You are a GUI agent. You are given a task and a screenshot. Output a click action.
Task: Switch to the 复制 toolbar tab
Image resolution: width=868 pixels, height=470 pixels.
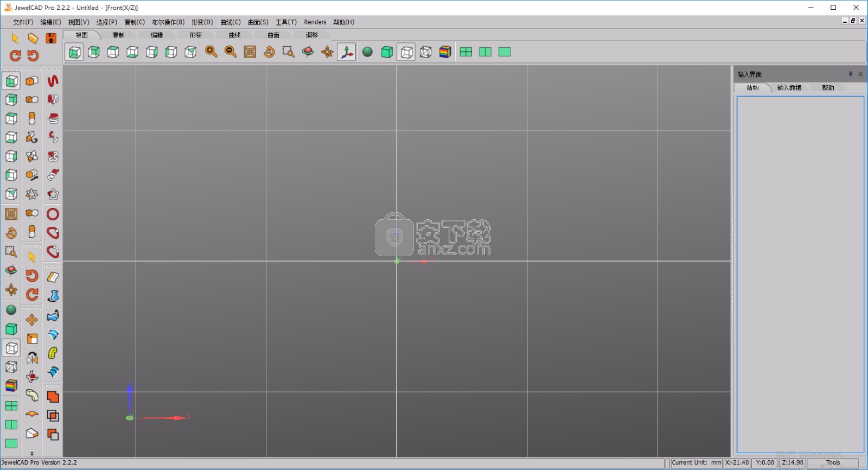118,35
